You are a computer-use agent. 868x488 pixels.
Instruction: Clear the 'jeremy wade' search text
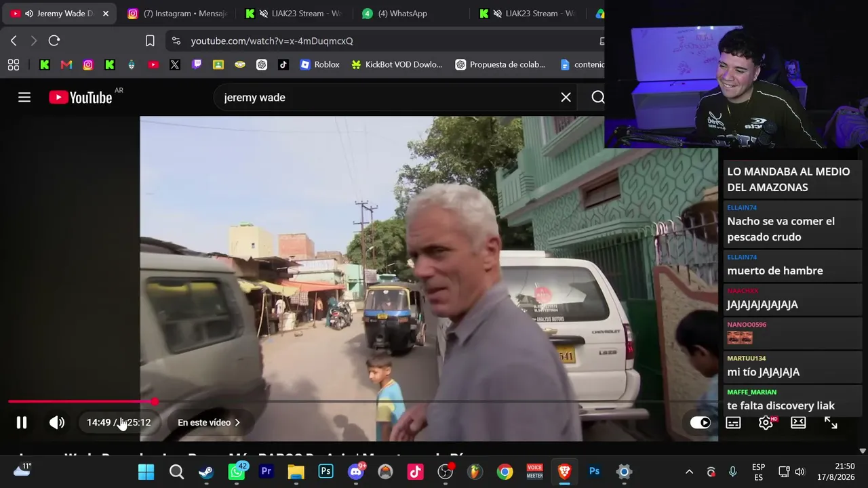coord(566,97)
